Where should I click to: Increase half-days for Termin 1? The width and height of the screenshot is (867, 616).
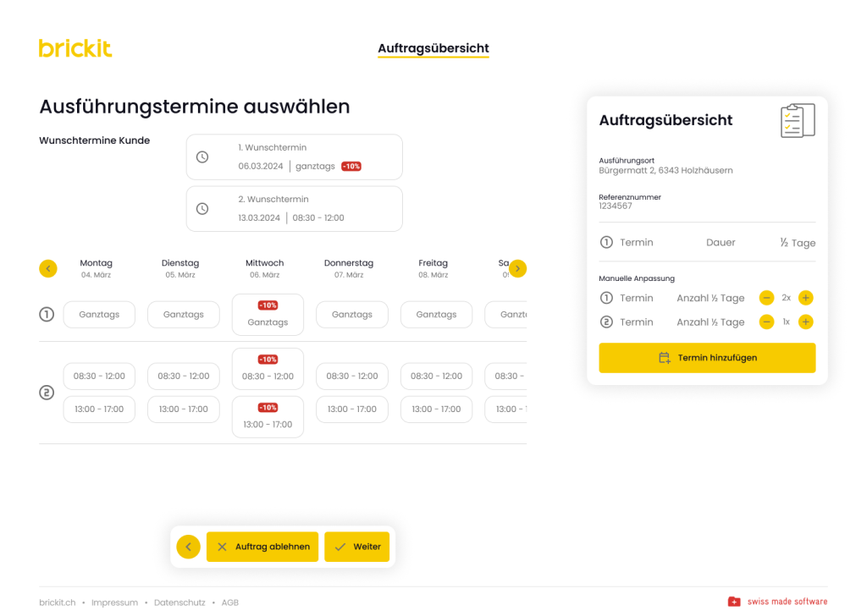806,298
